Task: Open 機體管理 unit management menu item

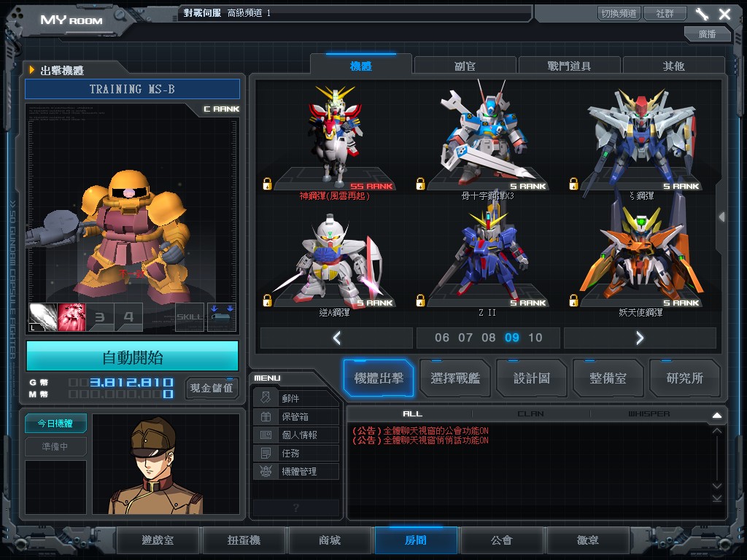Action: point(296,472)
